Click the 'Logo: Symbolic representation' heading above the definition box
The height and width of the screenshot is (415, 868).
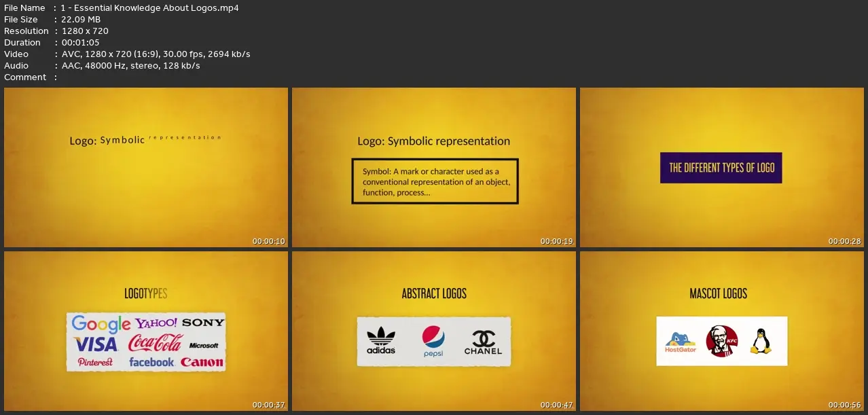tap(433, 141)
